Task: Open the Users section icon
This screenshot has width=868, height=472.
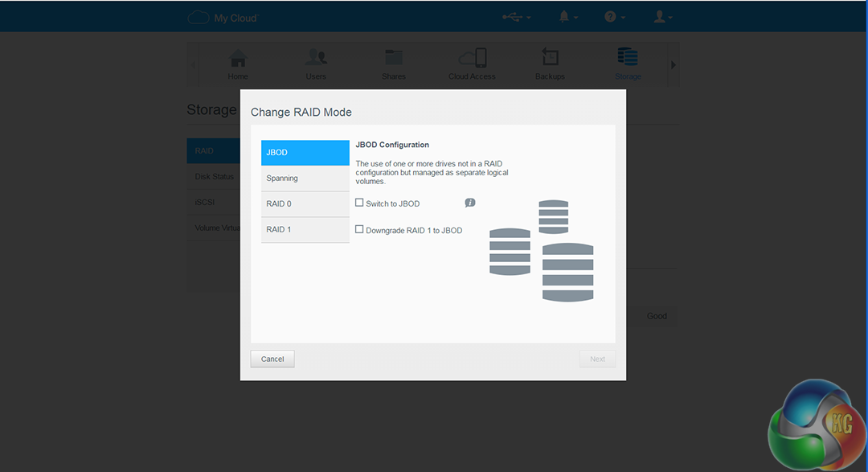Action: point(315,59)
